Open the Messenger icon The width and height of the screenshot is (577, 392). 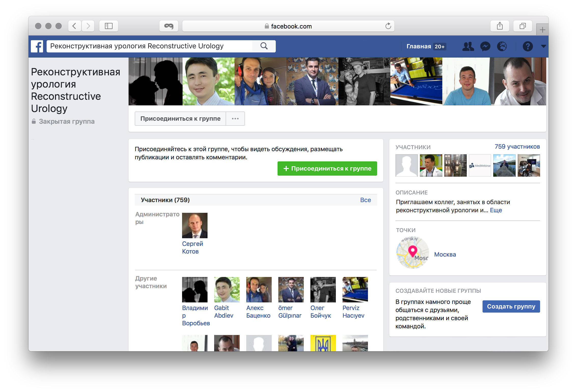click(x=485, y=46)
